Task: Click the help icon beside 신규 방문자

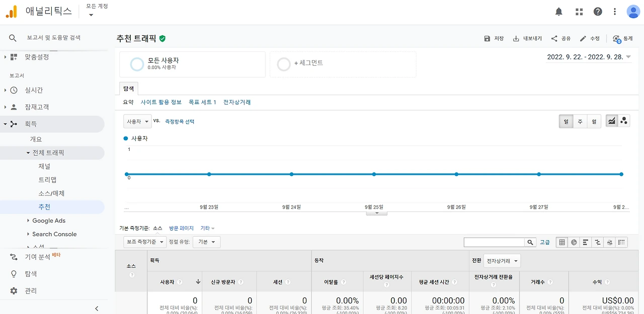Action: click(240, 282)
